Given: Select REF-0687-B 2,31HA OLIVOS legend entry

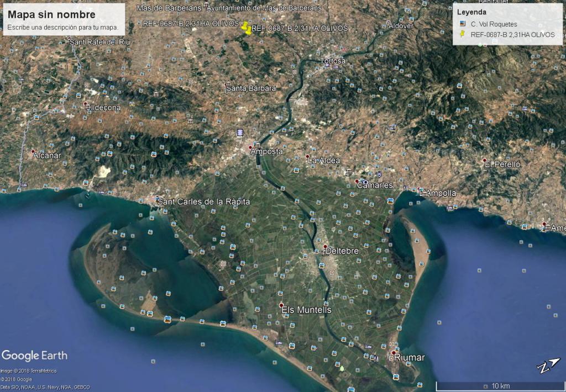Looking at the screenshot, I should (512, 35).
